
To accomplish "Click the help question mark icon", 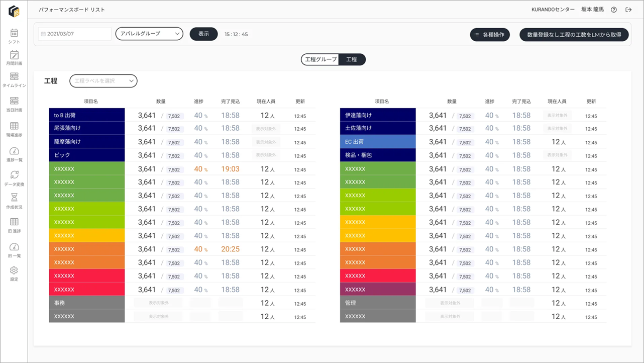I will click(614, 10).
